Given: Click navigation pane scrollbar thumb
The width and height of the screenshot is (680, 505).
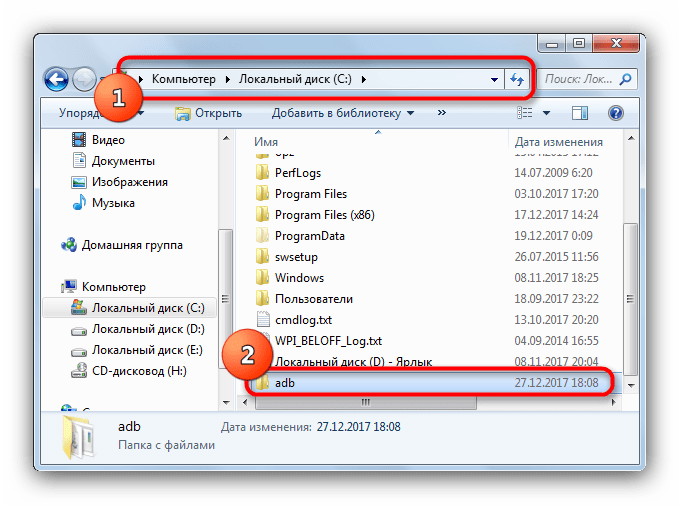Looking at the screenshot, I should pos(225,298).
